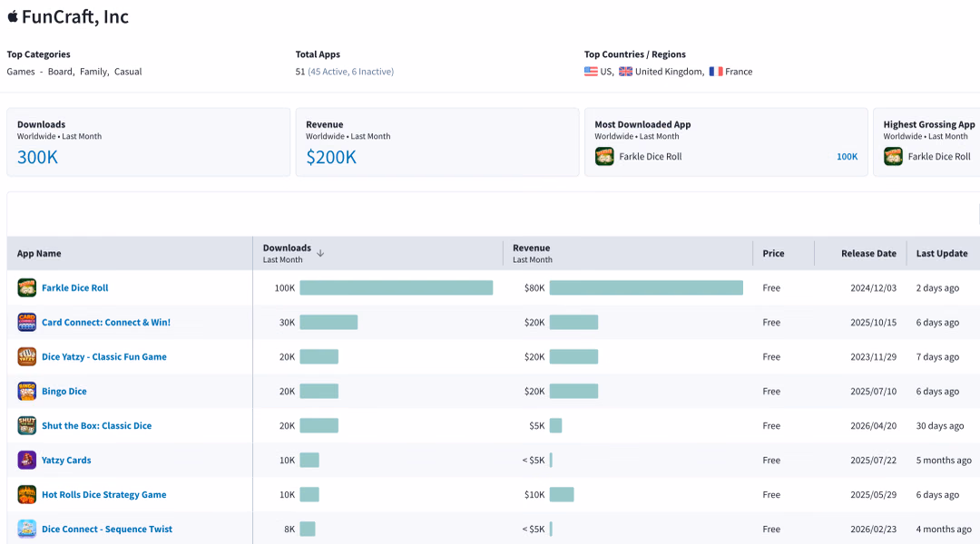This screenshot has width=980, height=544.
Task: Click the Farkle icon in Highest Grossing App card
Action: (x=893, y=156)
